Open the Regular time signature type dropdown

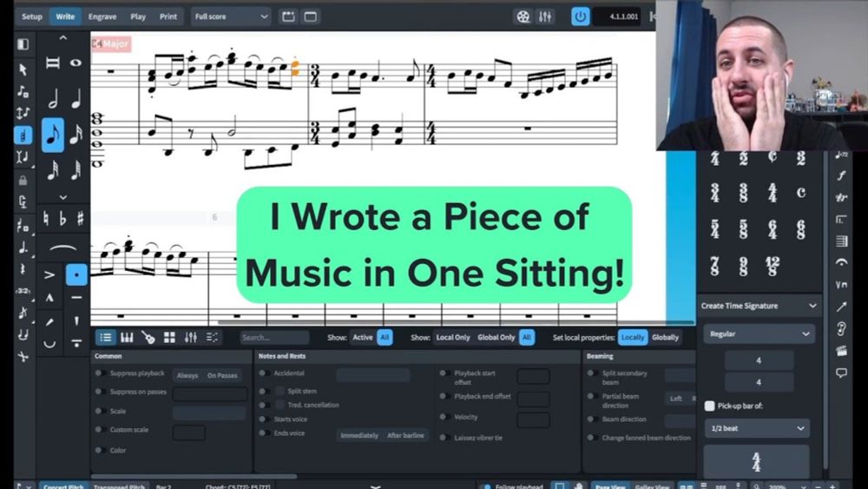pyautogui.click(x=759, y=334)
